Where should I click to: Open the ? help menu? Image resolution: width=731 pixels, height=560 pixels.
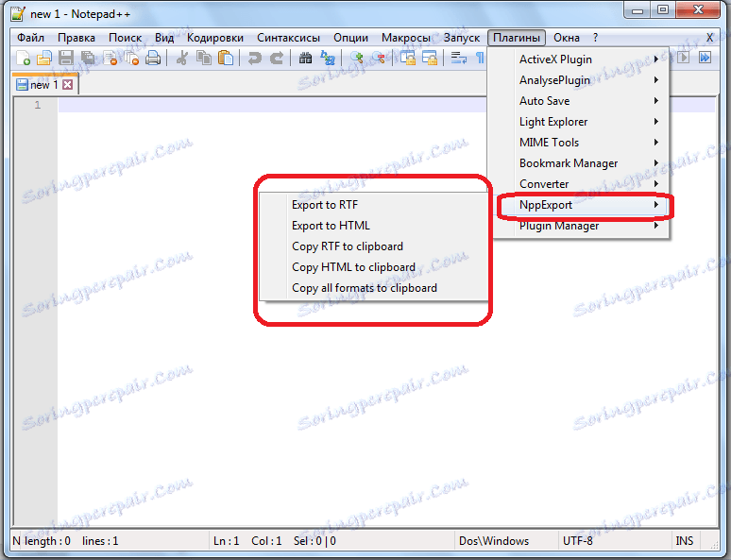595,38
